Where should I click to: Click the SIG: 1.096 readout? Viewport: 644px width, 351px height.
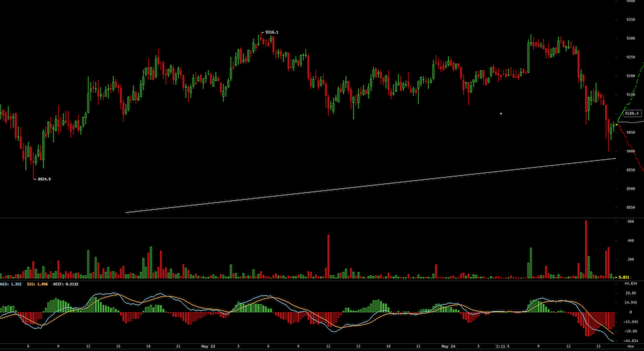37,284
